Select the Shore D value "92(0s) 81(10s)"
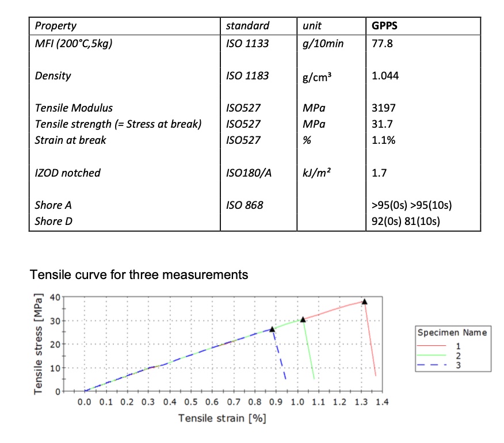Viewport: 504px width, 443px height. click(406, 221)
